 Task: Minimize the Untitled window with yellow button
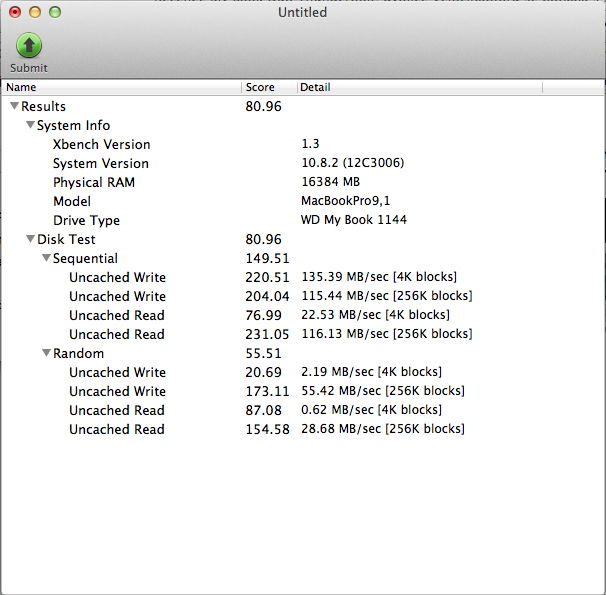pyautogui.click(x=35, y=12)
